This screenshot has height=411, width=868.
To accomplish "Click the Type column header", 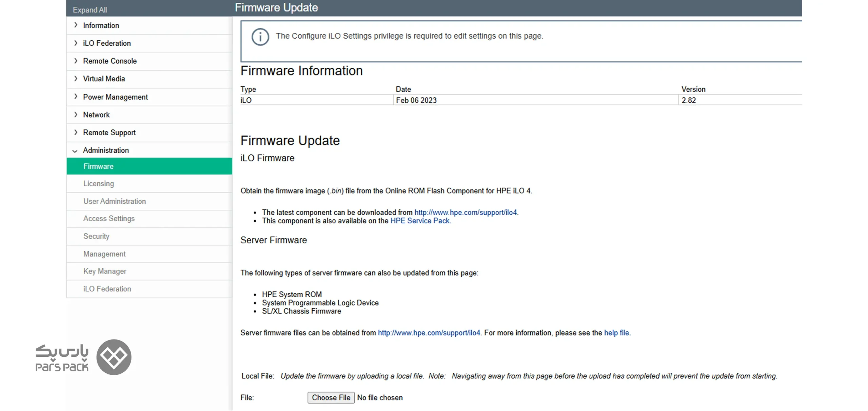I will (x=248, y=89).
